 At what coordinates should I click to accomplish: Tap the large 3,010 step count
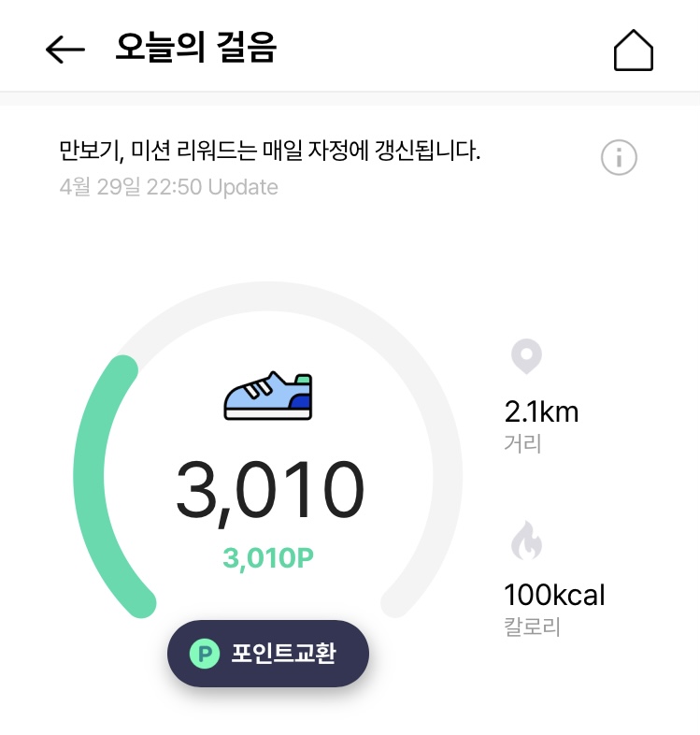pyautogui.click(x=269, y=490)
